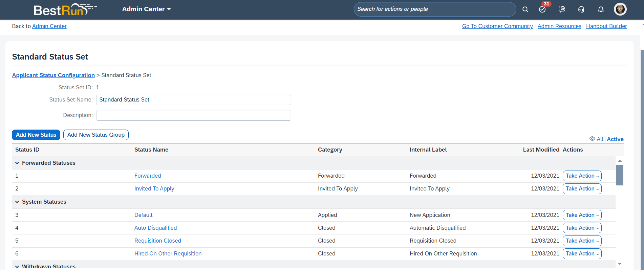
Task: Click the status table scrollbar thumb
Action: point(620,175)
